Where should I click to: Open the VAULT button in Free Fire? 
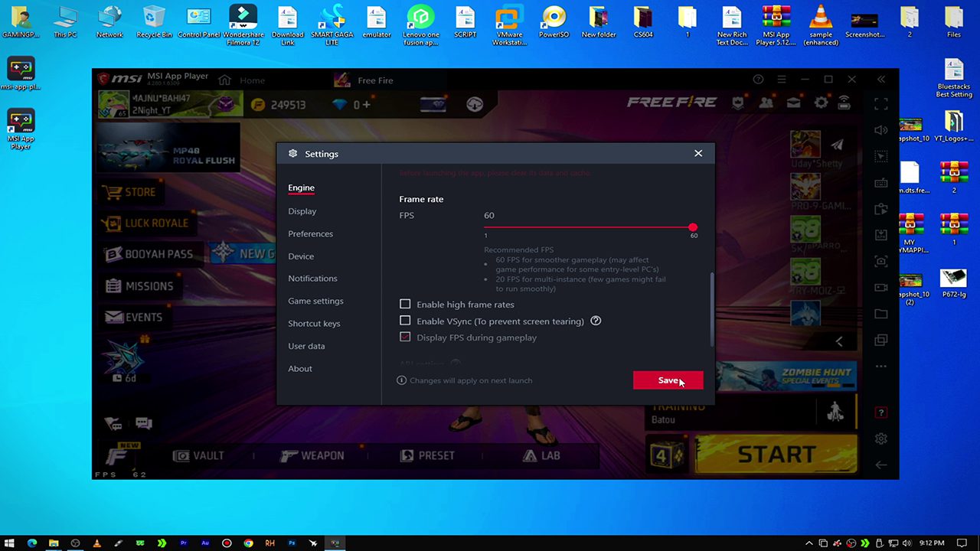tap(199, 455)
